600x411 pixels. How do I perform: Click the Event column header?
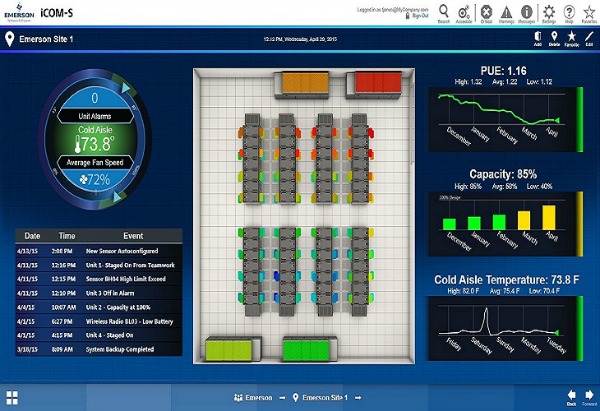[133, 236]
